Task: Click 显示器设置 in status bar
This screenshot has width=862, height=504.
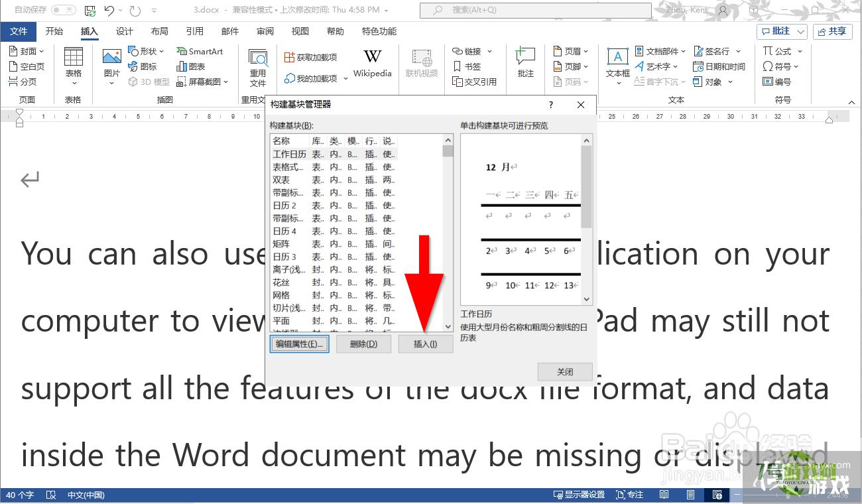Action: (580, 495)
